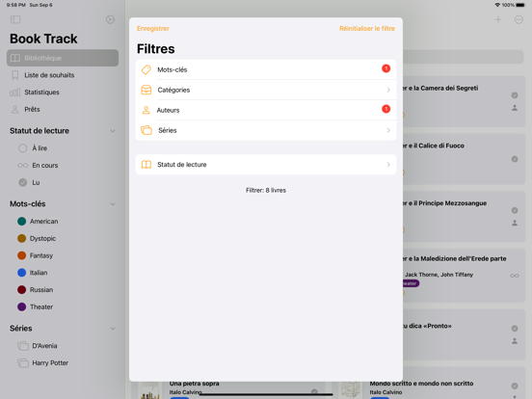This screenshot has height=399, width=532.
Task: Expand Statut de lecture with its chevron
Action: point(388,165)
